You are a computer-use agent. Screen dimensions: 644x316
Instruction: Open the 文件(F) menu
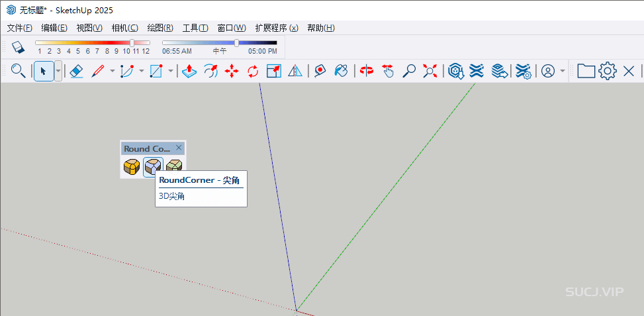[20, 28]
